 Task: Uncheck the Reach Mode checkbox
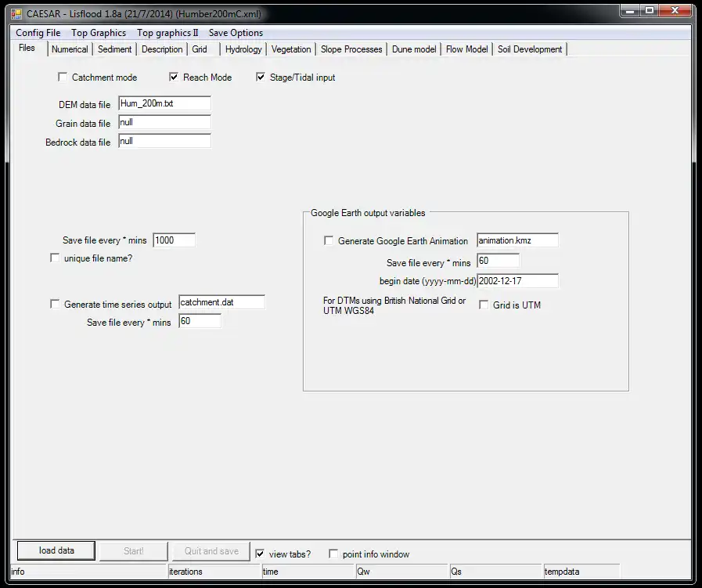pyautogui.click(x=174, y=77)
